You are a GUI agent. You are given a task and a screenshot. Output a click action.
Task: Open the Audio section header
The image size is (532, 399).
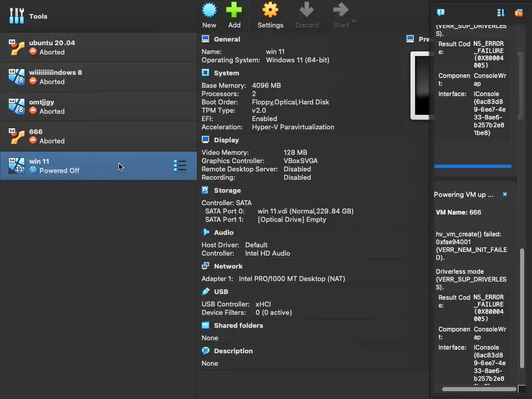(223, 232)
